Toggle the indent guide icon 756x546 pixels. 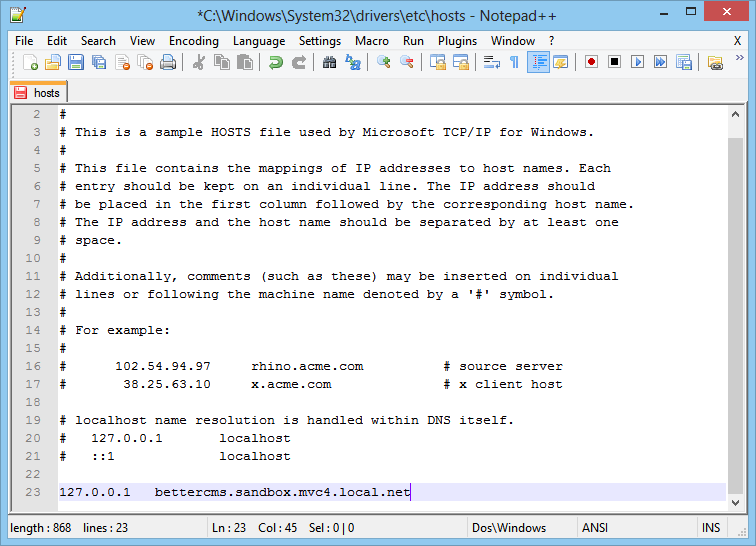[x=538, y=63]
